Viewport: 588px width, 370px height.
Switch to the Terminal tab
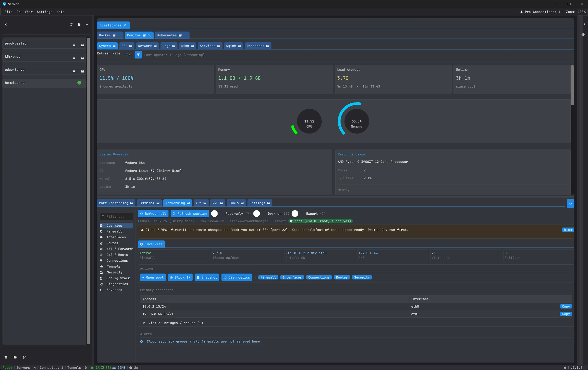point(149,203)
